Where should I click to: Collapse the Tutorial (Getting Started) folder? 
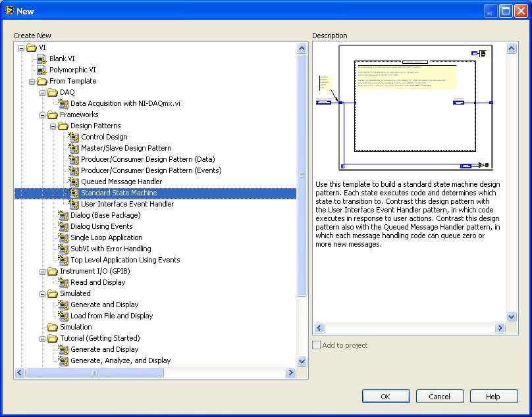[x=42, y=339]
